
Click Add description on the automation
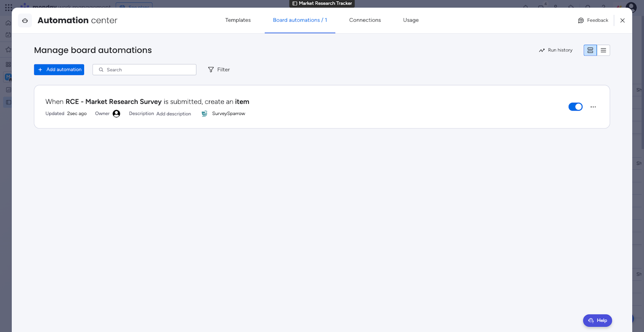coord(173,114)
